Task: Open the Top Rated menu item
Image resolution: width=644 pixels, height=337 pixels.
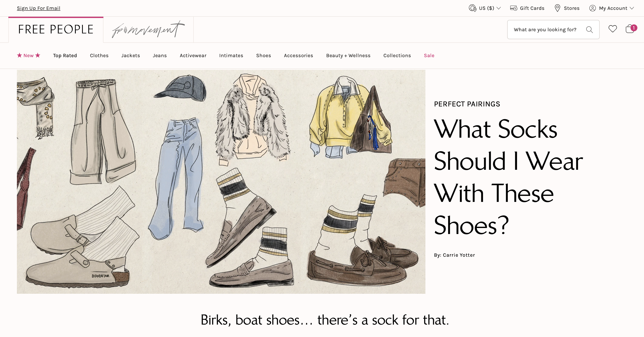Action: coord(65,55)
